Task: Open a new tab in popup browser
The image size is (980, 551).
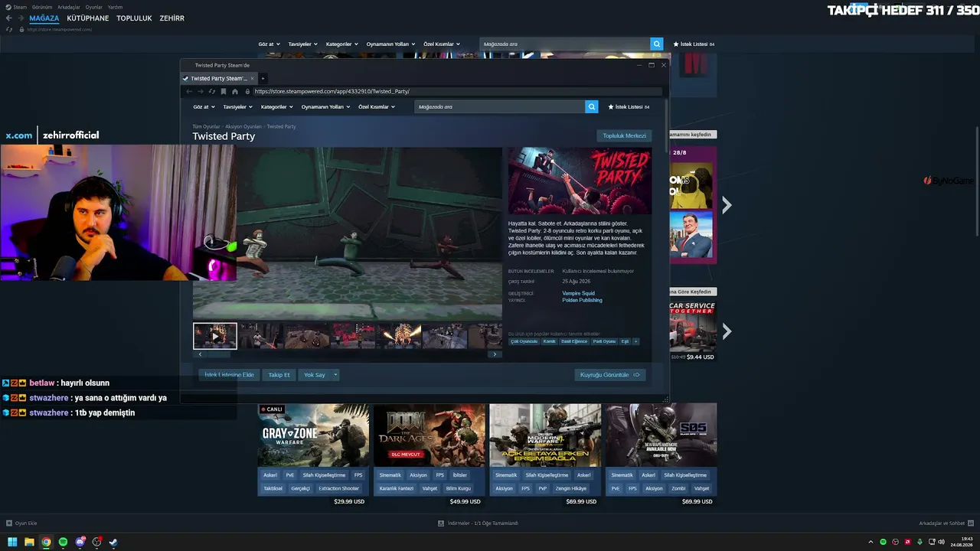Action: (263, 78)
